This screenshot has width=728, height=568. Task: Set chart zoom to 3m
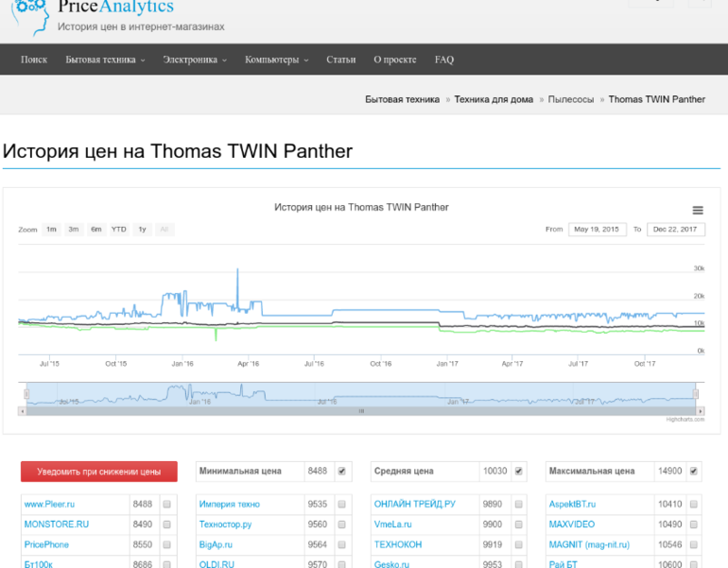point(74,230)
